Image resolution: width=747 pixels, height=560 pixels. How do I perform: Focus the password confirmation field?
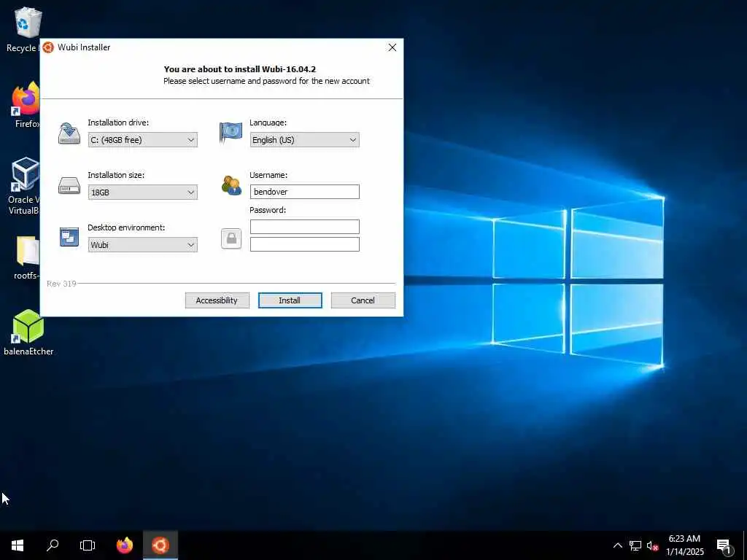[x=304, y=244]
